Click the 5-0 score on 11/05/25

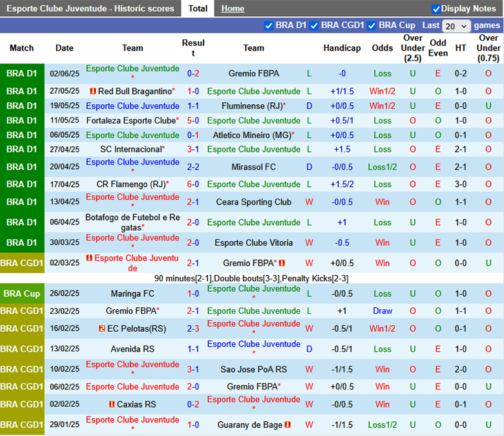click(x=193, y=121)
